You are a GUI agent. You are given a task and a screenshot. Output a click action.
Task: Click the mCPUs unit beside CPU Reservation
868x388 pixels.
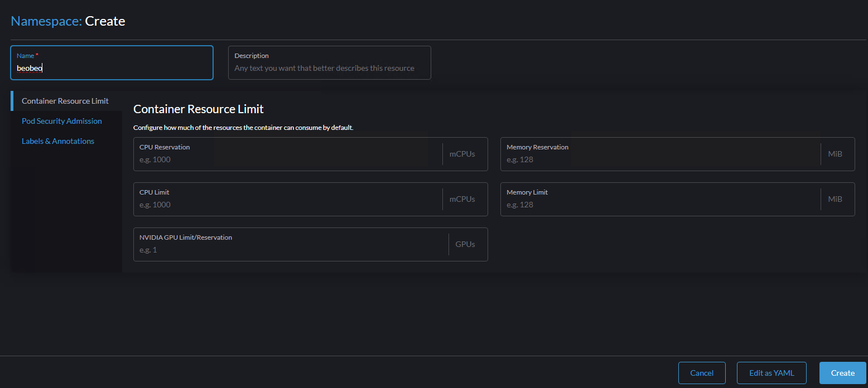(x=462, y=154)
